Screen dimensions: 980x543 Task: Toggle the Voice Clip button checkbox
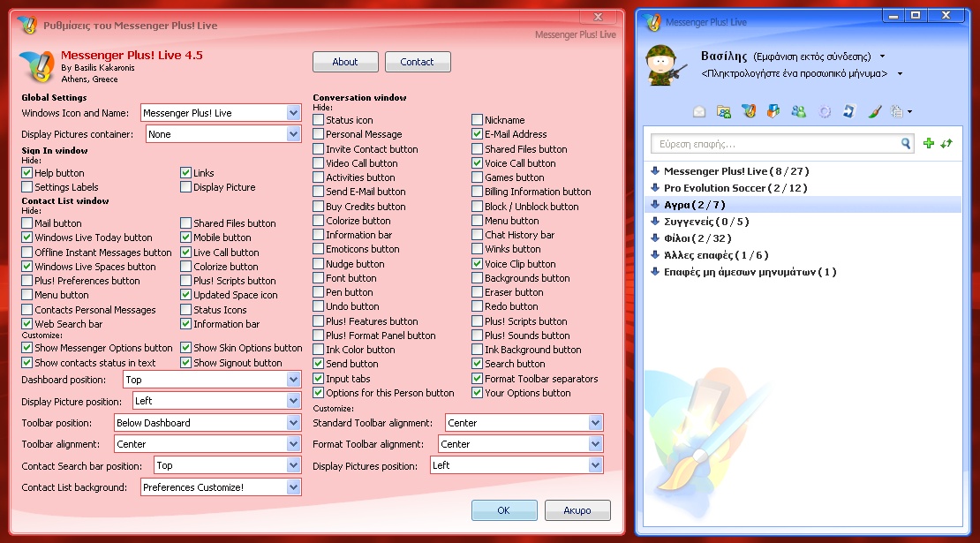[x=477, y=264]
